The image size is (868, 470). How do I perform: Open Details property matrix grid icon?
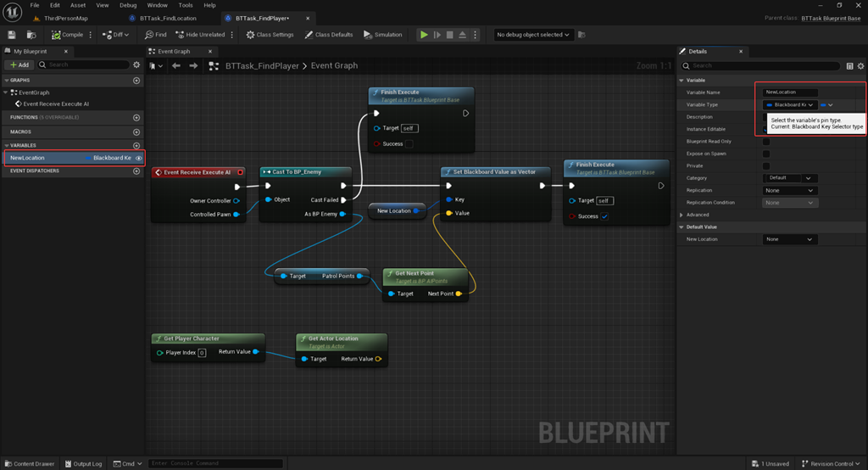[x=849, y=66]
